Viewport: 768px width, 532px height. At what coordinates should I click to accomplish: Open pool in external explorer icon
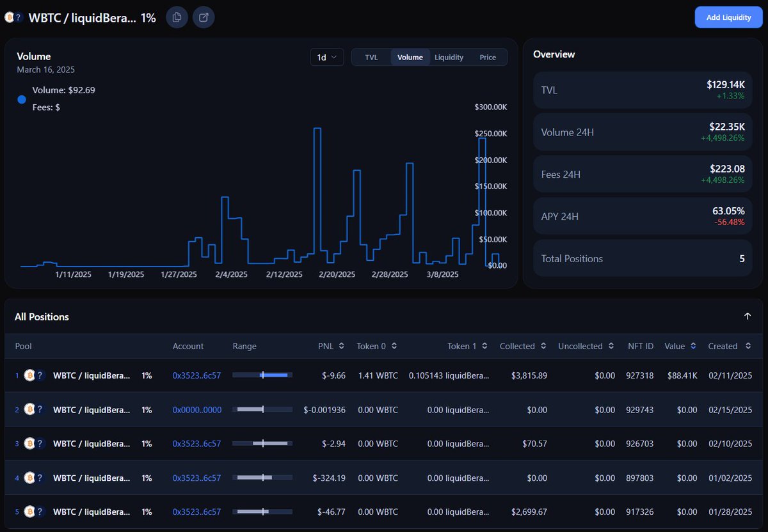(x=204, y=17)
